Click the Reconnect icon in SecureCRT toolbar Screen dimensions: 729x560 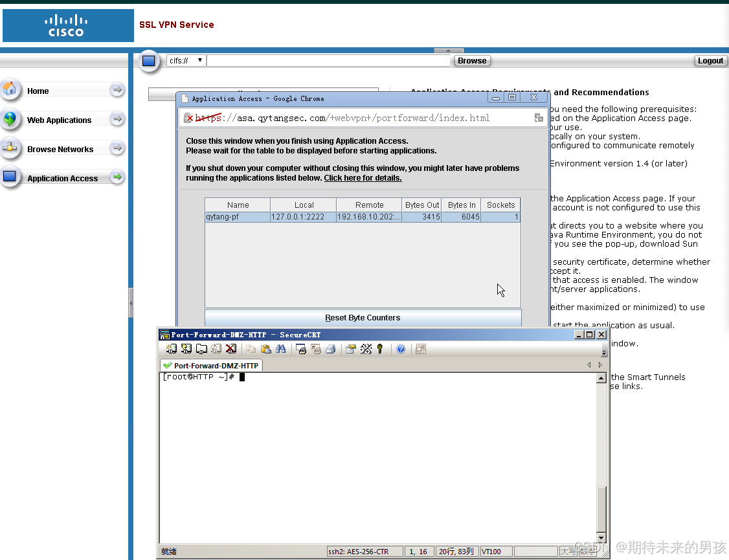point(216,349)
